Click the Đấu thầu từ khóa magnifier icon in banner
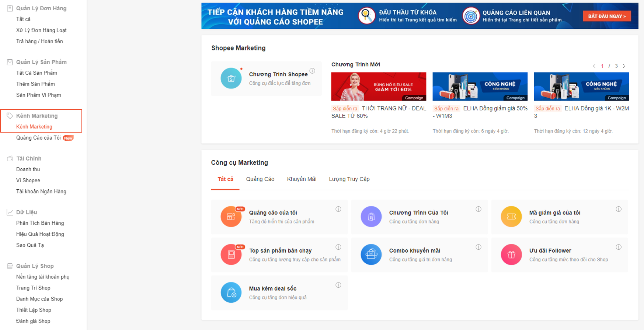 click(x=367, y=16)
